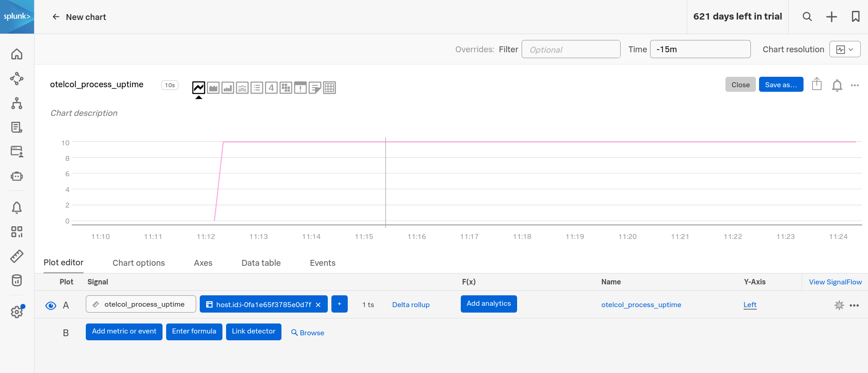
Task: Switch to the Chart options tab
Action: tap(138, 263)
